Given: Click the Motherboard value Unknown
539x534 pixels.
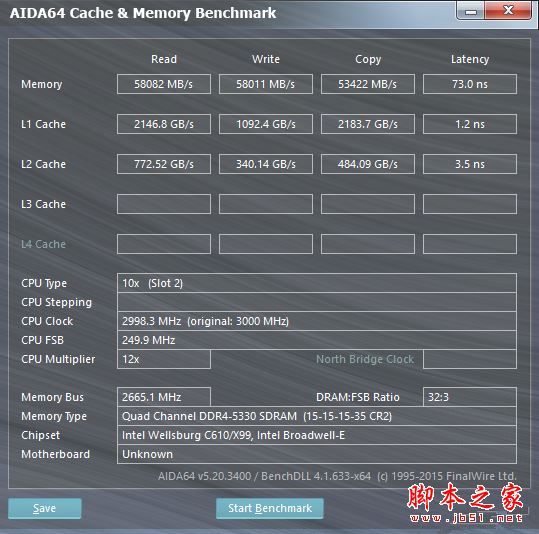Looking at the screenshot, I should (x=317, y=454).
